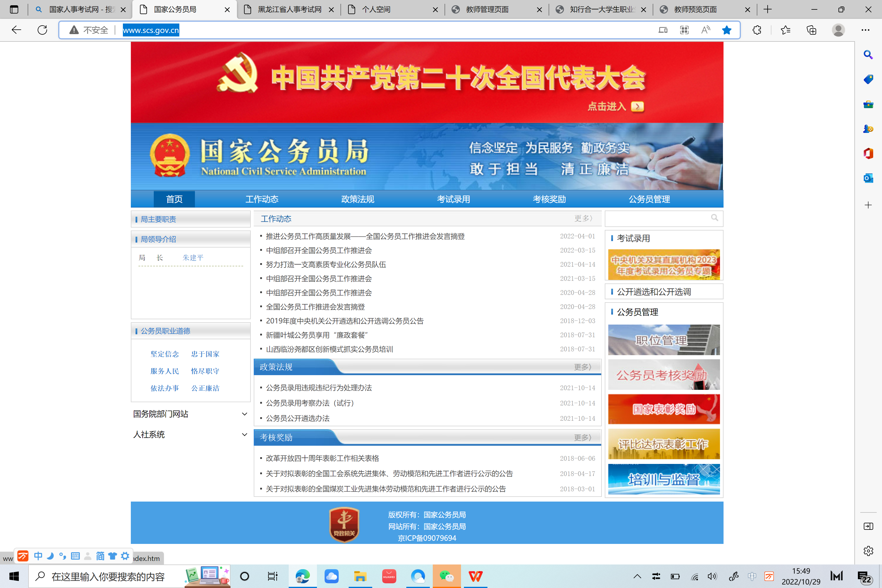Click the browser refresh icon
The width and height of the screenshot is (882, 588).
[42, 30]
